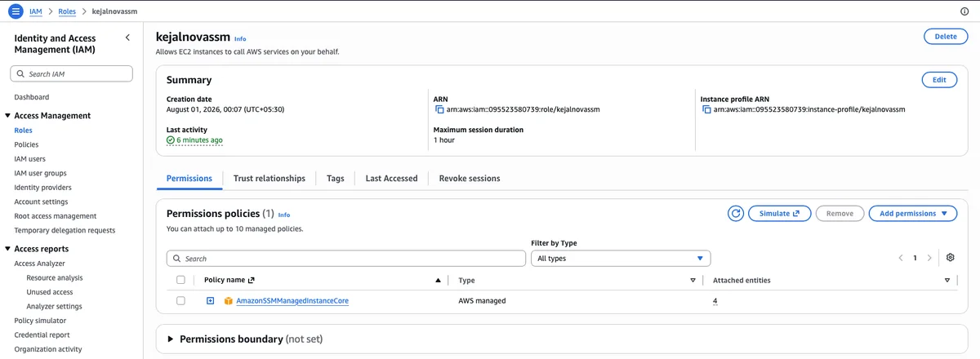Switch to the Permissions tab
Screen dimensions: 980x359
click(x=189, y=178)
